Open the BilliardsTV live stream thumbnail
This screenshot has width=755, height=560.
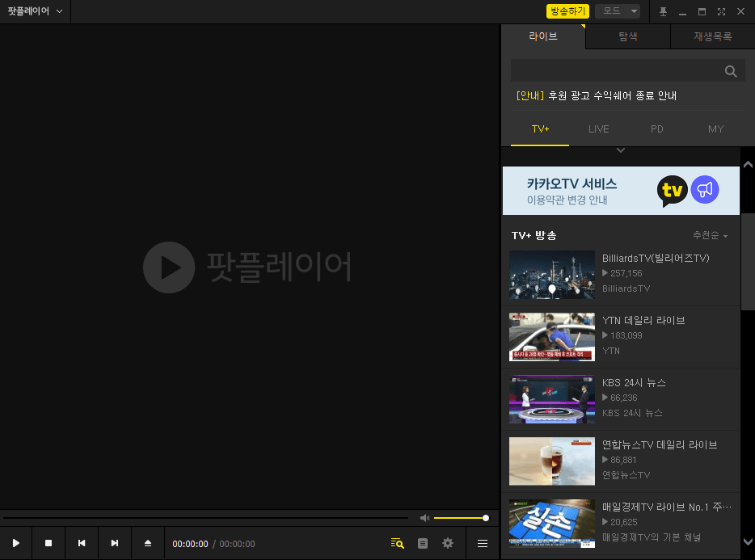[551, 275]
